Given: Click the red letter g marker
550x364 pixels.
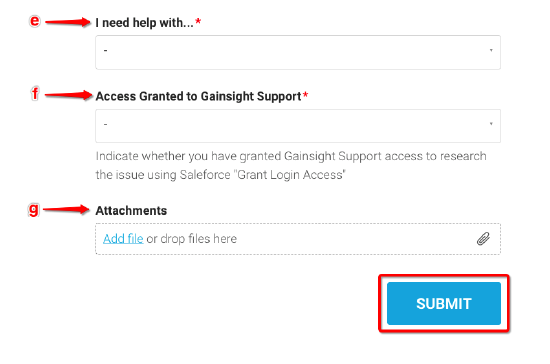Looking at the screenshot, I should point(33,210).
